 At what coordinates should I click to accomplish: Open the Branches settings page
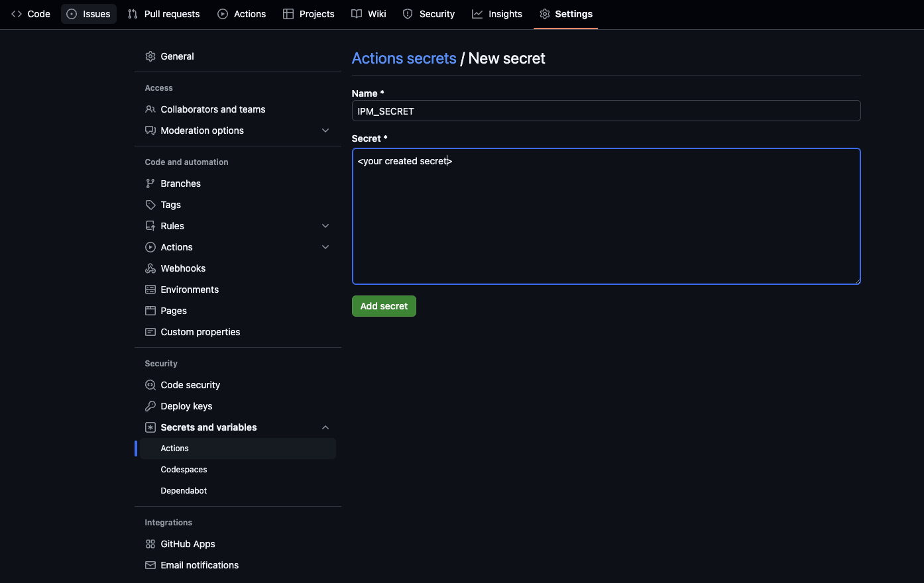coord(238,184)
